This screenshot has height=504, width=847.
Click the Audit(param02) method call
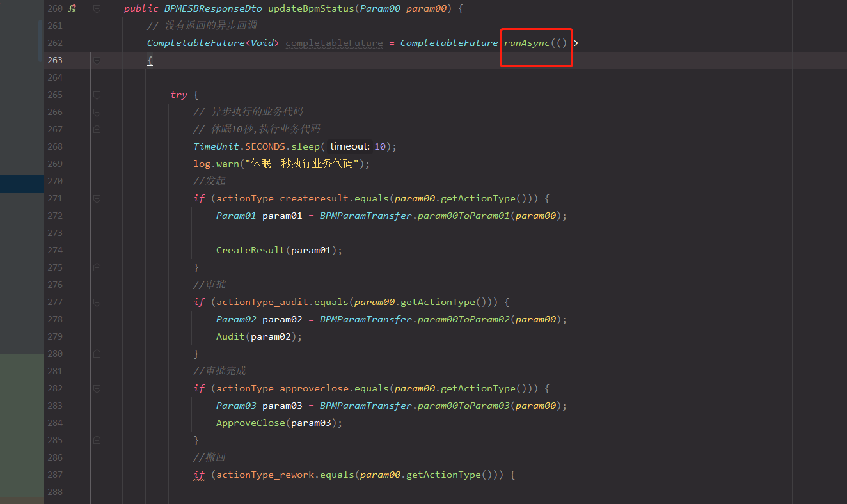click(x=257, y=336)
